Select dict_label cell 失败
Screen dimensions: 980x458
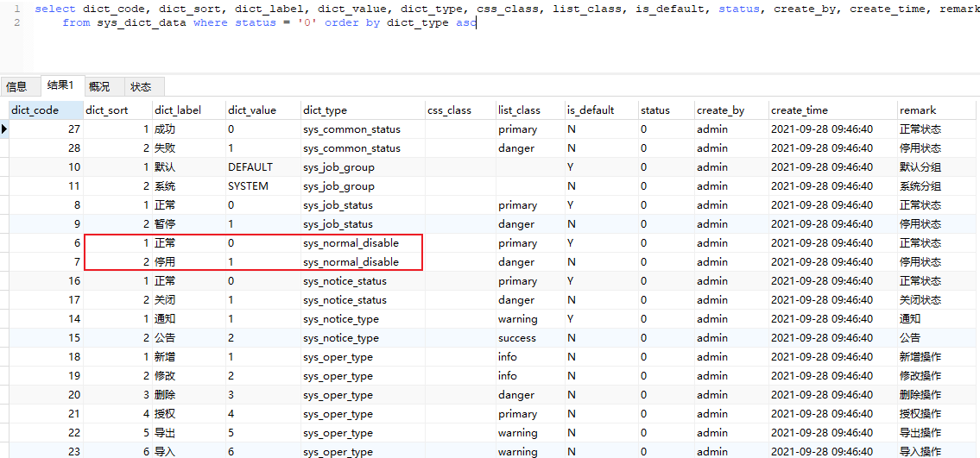[x=189, y=148]
